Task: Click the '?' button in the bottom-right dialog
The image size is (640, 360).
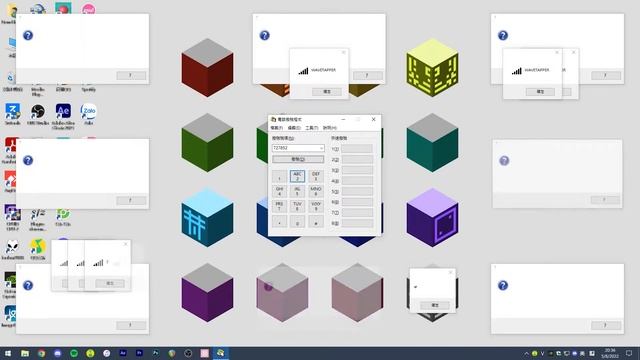Action: (606, 325)
